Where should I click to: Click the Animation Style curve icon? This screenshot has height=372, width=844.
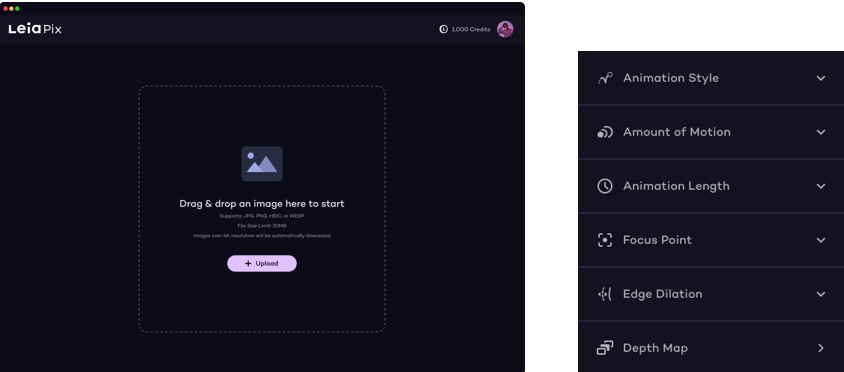[x=605, y=78]
